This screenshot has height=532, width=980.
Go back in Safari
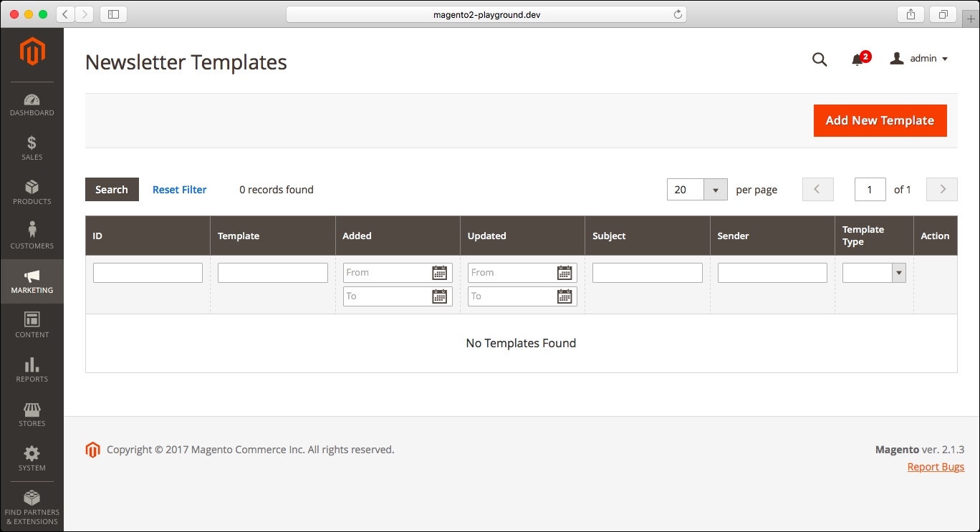pos(66,14)
